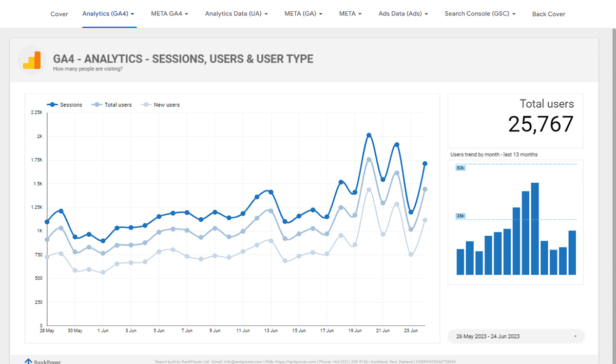
Task: Open the META GA4 dropdown
Action: (170, 14)
